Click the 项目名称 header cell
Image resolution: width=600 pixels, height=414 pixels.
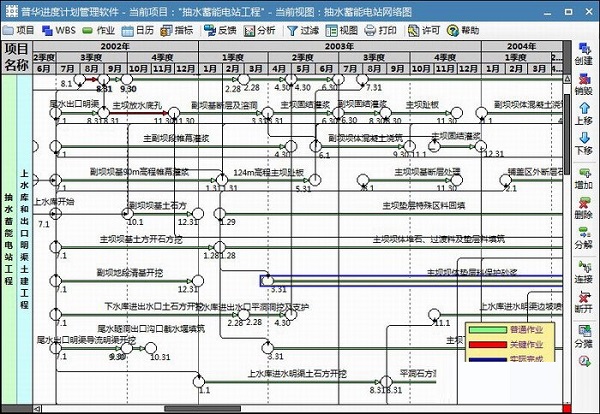click(x=16, y=57)
